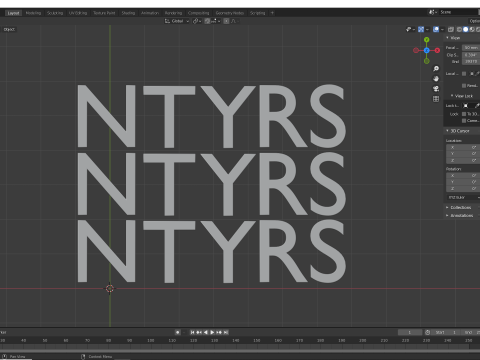Click the negative Y axis gizmo circle
The image size is (480, 360).
[x=427, y=61]
